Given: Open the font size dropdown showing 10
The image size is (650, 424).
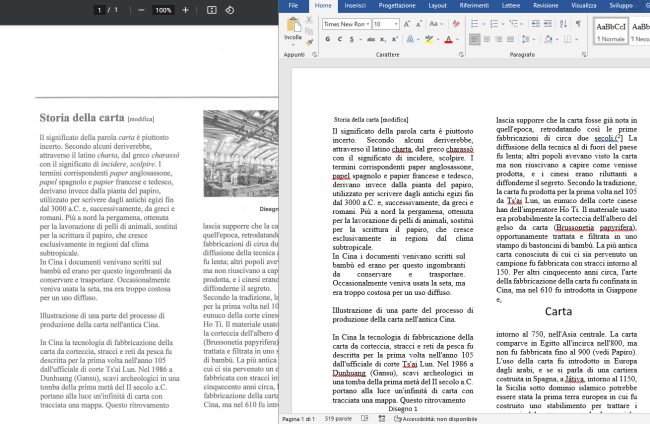Looking at the screenshot, I should [396, 24].
